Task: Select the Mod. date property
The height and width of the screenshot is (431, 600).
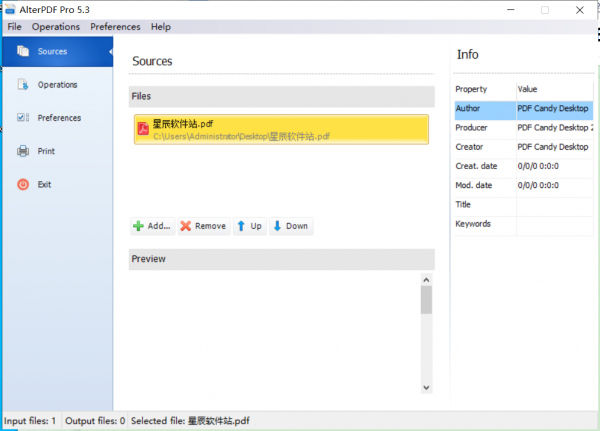Action: pyautogui.click(x=474, y=185)
